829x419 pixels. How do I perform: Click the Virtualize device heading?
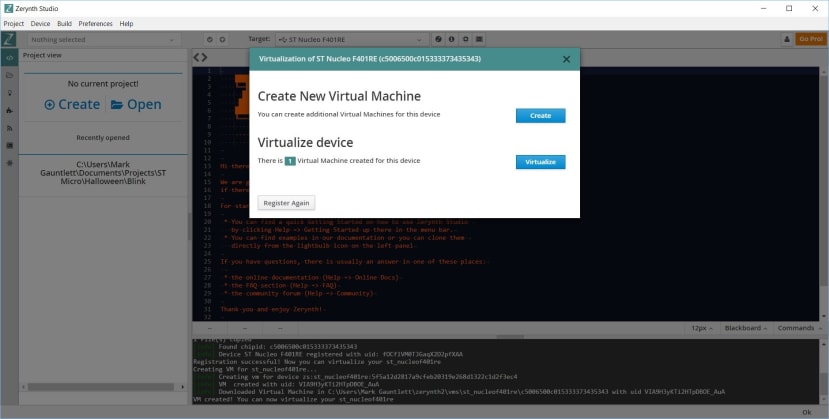[305, 143]
